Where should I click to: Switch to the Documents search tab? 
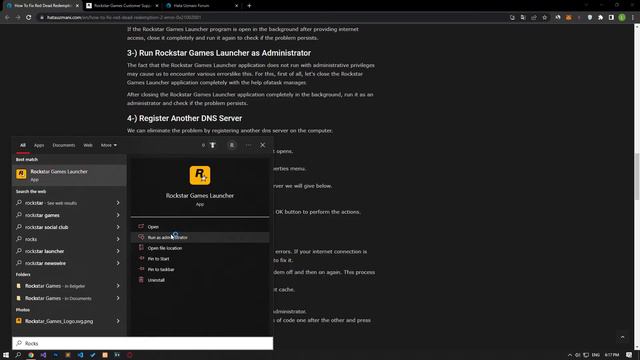pos(64,145)
